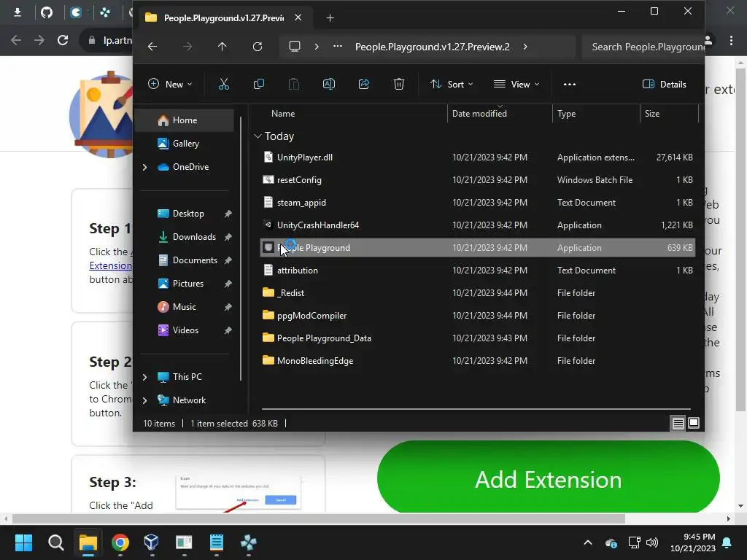Open the View dropdown
The width and height of the screenshot is (747, 560).
coord(516,85)
